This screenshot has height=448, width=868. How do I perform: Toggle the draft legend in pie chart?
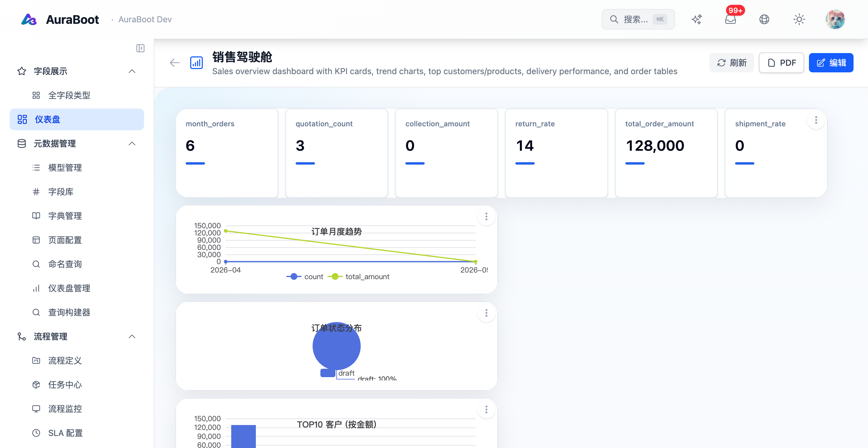[x=337, y=373]
